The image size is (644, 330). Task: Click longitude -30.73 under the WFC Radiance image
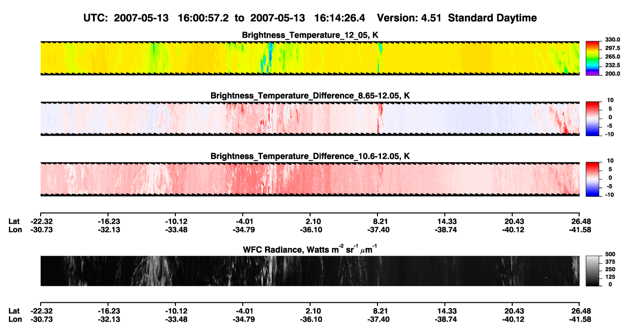coord(41,319)
